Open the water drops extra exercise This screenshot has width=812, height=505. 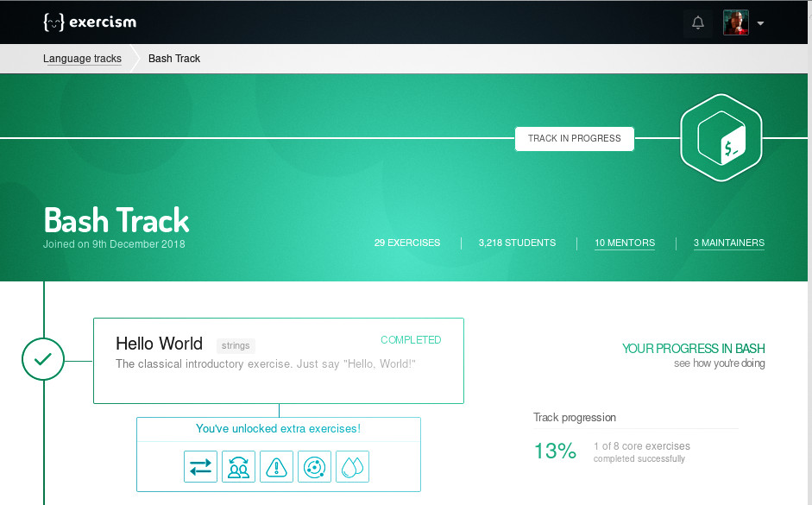[x=352, y=467]
